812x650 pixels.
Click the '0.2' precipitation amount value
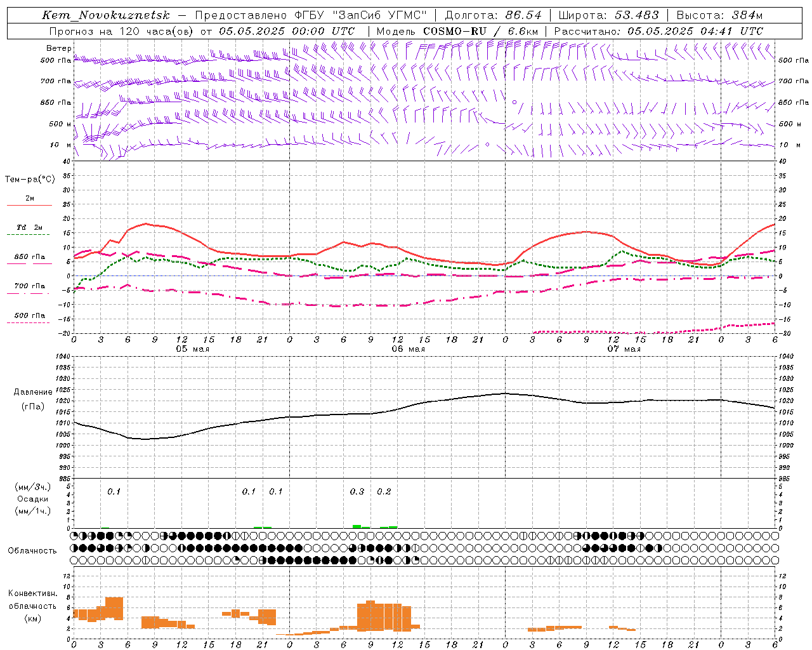(384, 492)
